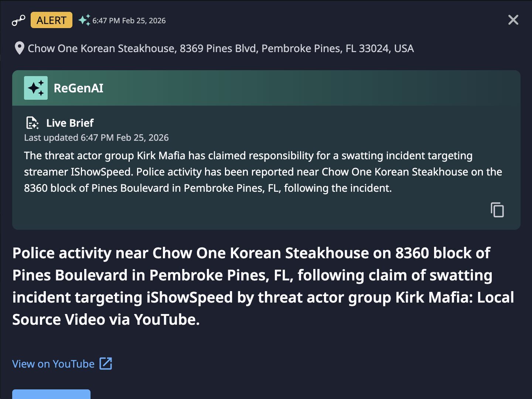Click the chain link icon beside ALERT
The height and width of the screenshot is (399, 532).
pos(18,20)
